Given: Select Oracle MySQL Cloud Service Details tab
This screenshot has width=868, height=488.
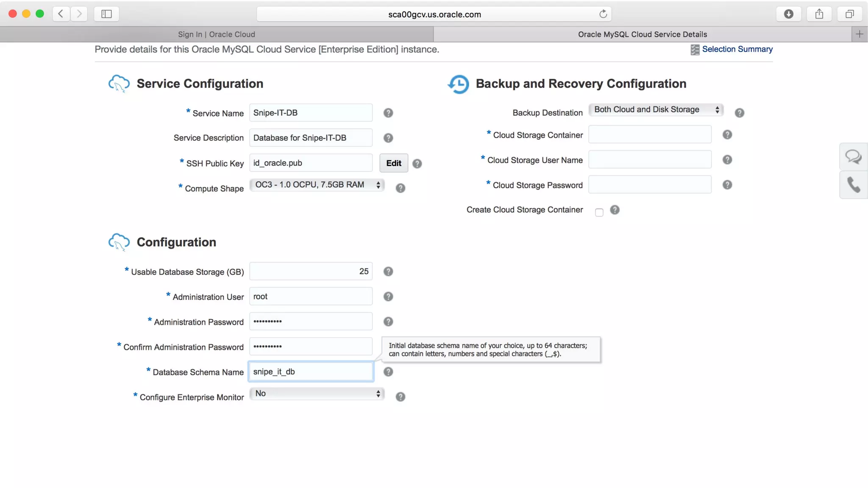Looking at the screenshot, I should point(642,34).
